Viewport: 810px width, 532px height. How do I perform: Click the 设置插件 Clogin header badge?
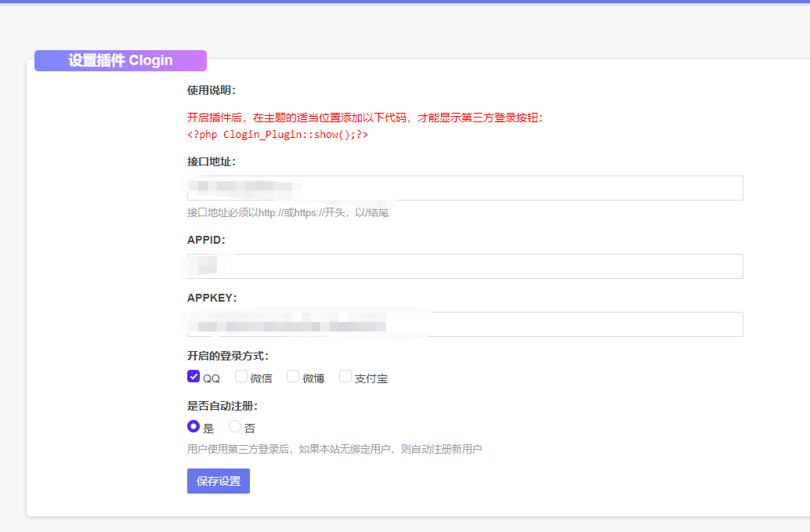coord(120,60)
